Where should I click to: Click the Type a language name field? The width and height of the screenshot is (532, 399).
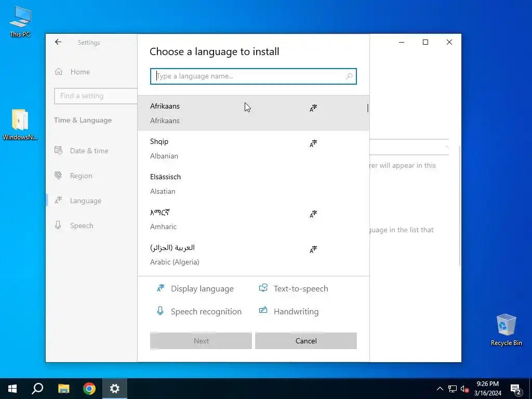click(x=253, y=76)
